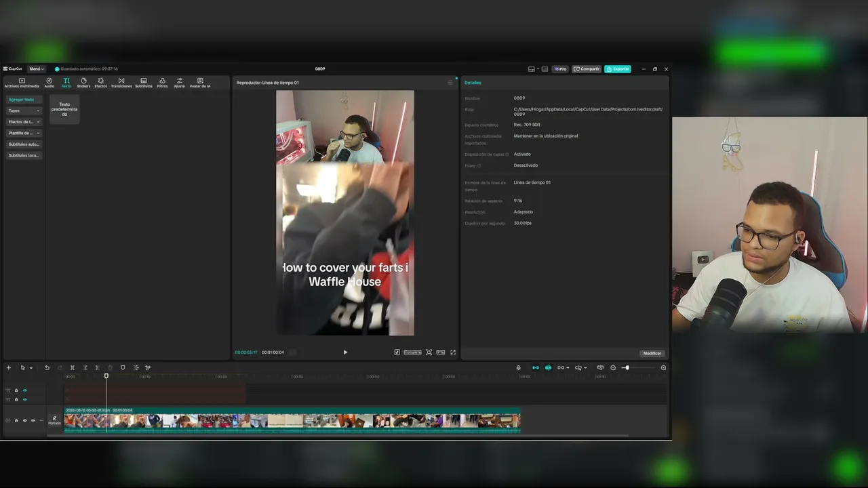Image resolution: width=868 pixels, height=488 pixels.
Task: Click the info icon beside Disposición de capas
Action: 507,155
